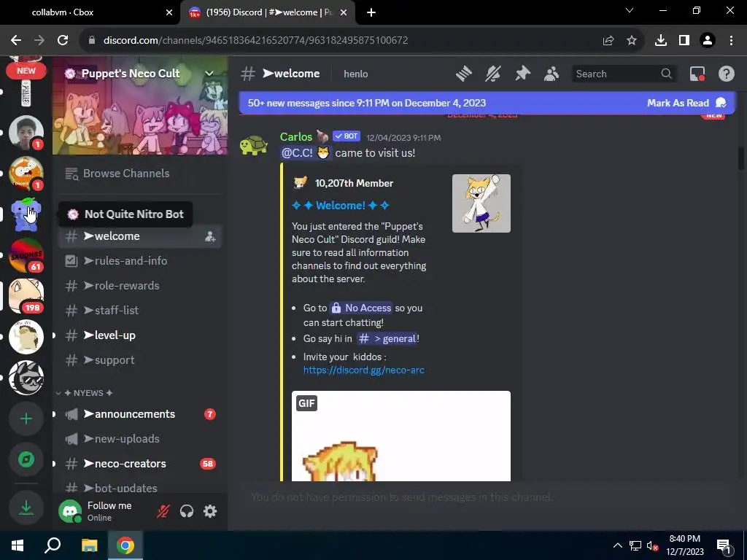This screenshot has width=747, height=560.
Task: Open notification settings bell icon
Action: coord(493,74)
